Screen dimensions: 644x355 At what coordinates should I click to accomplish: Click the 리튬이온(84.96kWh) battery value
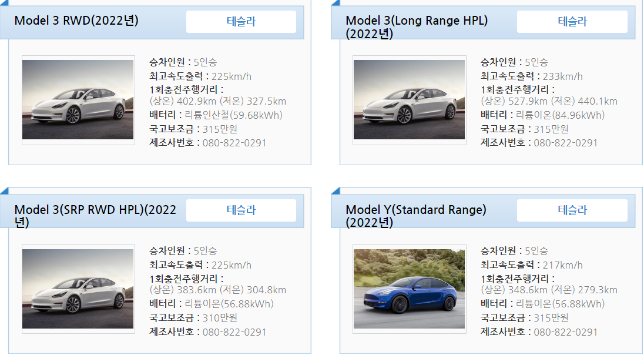pyautogui.click(x=560, y=115)
